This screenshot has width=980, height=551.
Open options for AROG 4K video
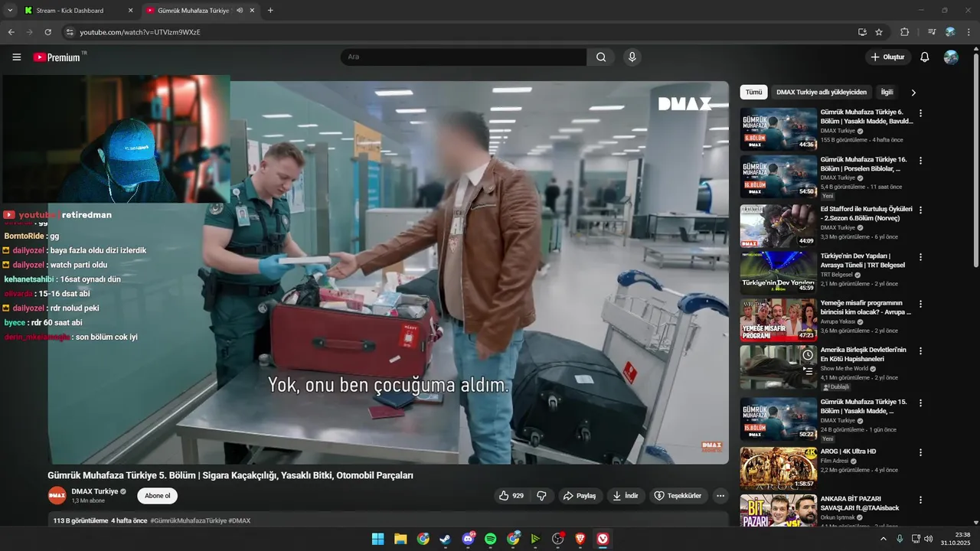[920, 452]
